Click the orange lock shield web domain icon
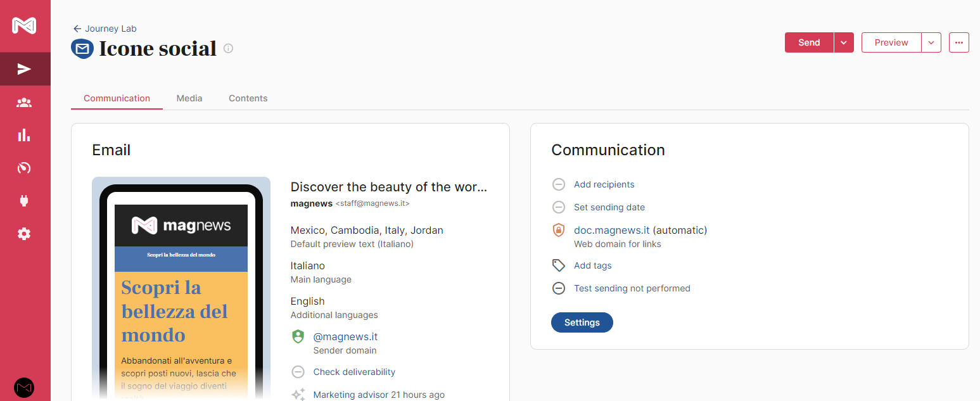 [558, 230]
